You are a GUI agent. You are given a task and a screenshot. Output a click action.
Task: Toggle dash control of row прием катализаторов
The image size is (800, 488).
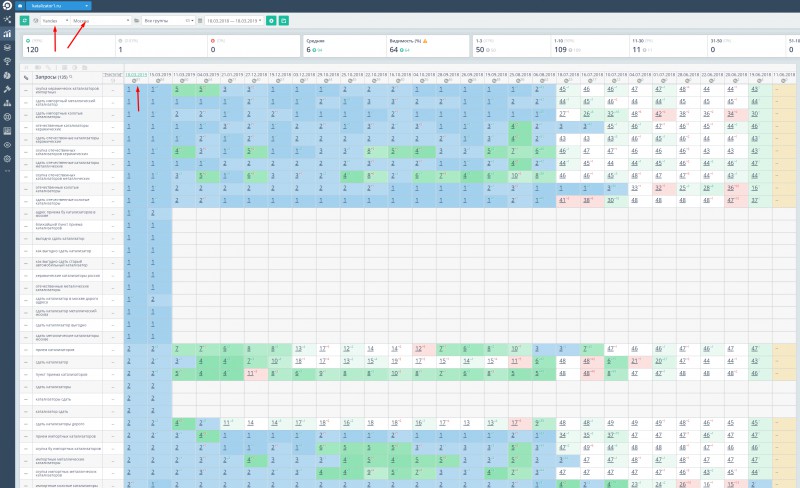click(x=26, y=350)
